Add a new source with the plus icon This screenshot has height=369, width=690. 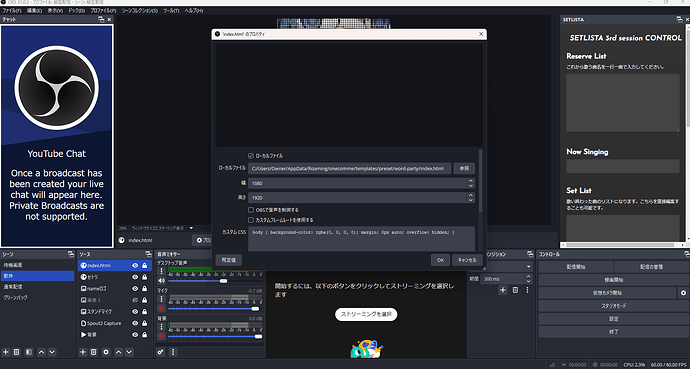[82, 352]
